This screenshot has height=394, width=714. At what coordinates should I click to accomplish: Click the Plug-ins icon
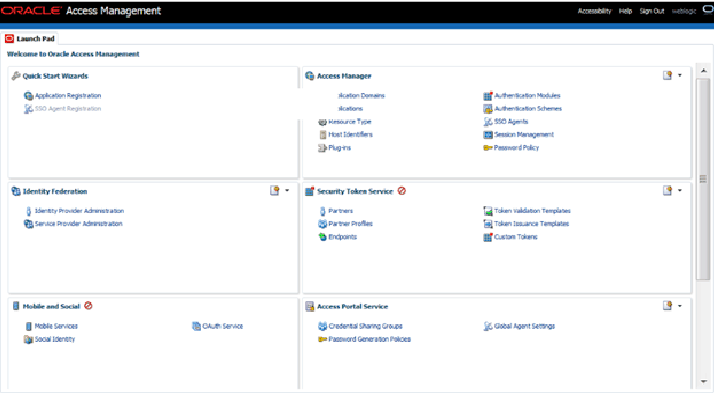point(322,148)
